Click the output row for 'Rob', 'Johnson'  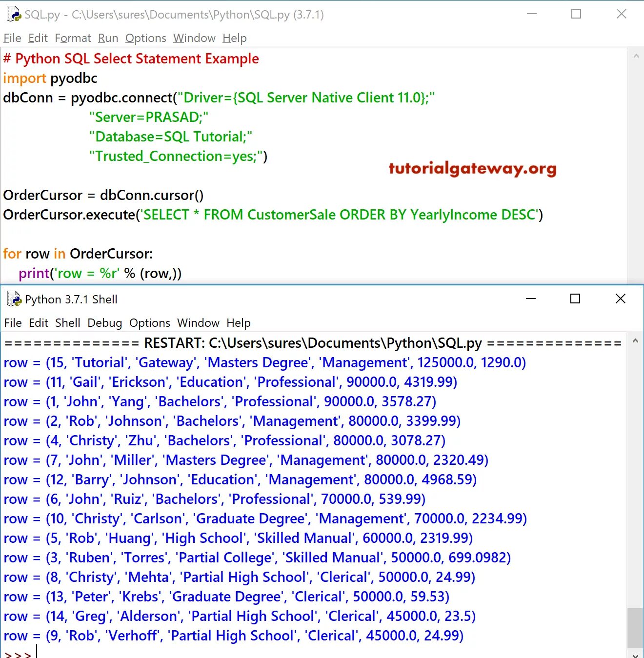click(232, 421)
